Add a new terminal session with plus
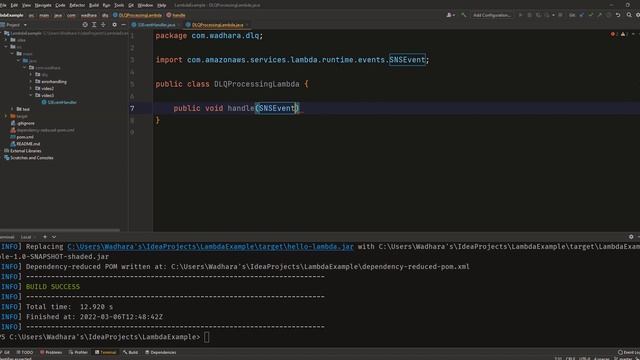 click(45, 237)
